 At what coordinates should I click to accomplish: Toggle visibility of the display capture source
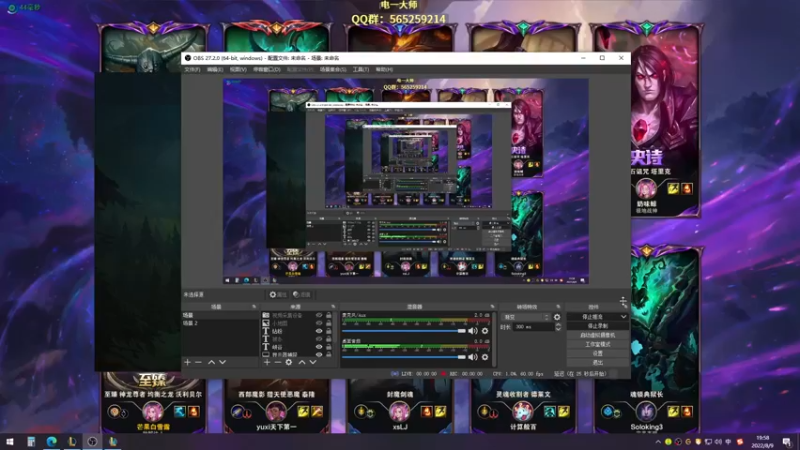tap(319, 355)
